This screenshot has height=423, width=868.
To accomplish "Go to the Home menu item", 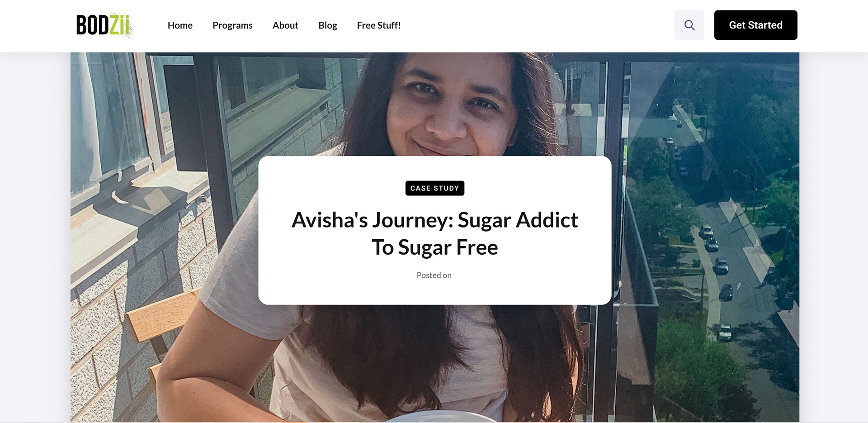I will click(180, 25).
